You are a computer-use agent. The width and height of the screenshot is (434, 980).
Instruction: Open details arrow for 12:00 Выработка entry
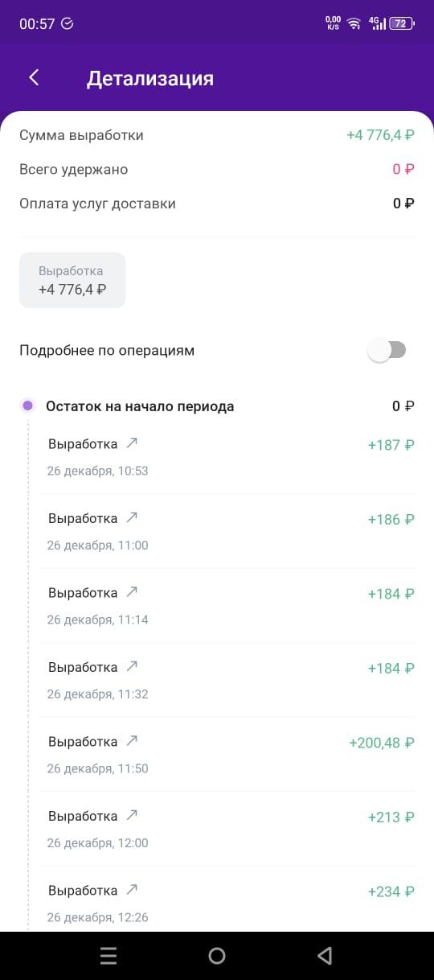133,815
